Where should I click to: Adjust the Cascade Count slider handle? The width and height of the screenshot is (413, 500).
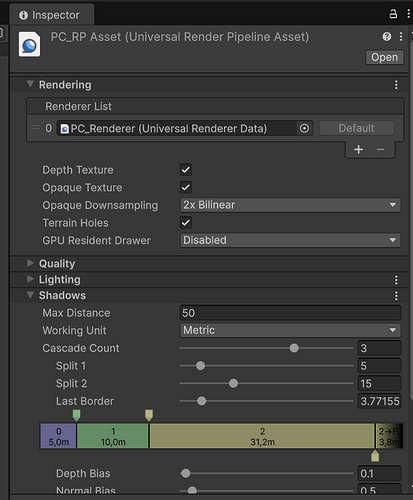coord(294,348)
